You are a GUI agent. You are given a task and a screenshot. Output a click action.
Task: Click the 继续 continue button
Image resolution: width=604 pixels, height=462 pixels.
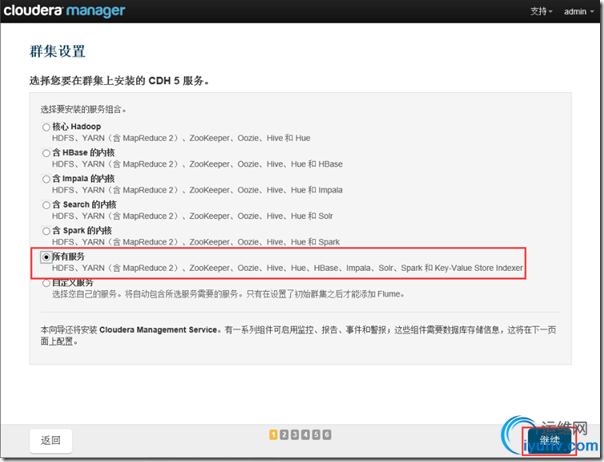549,440
